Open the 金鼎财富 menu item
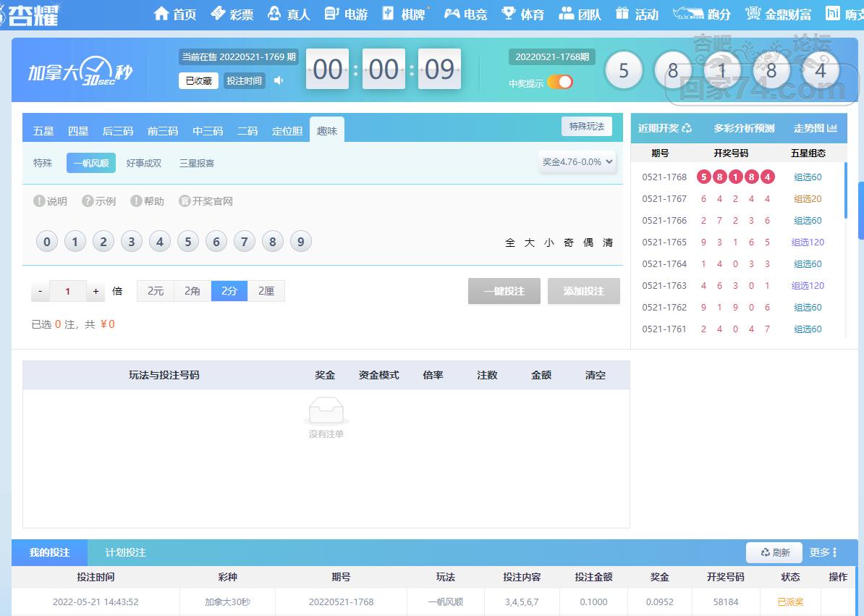The height and width of the screenshot is (616, 864). click(778, 14)
